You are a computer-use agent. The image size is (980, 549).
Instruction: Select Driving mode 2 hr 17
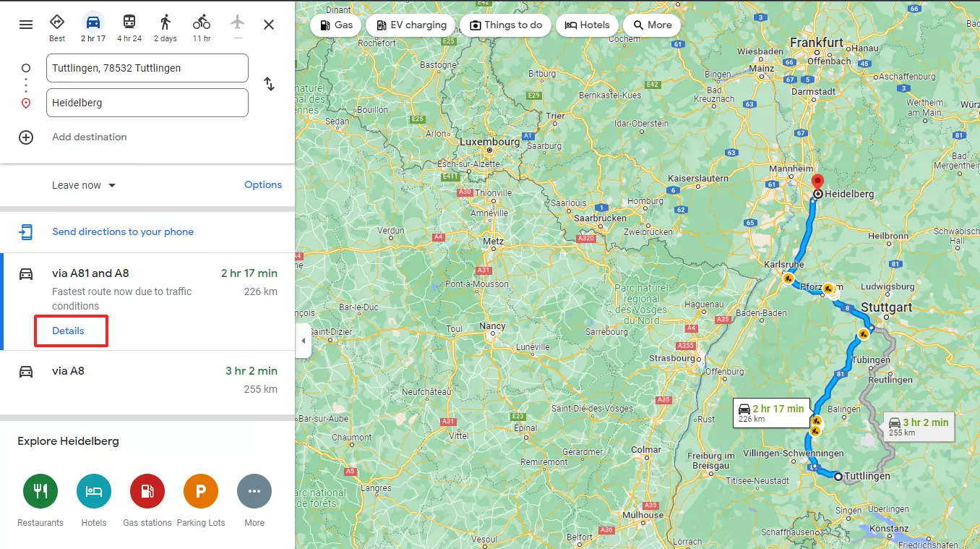point(93,27)
